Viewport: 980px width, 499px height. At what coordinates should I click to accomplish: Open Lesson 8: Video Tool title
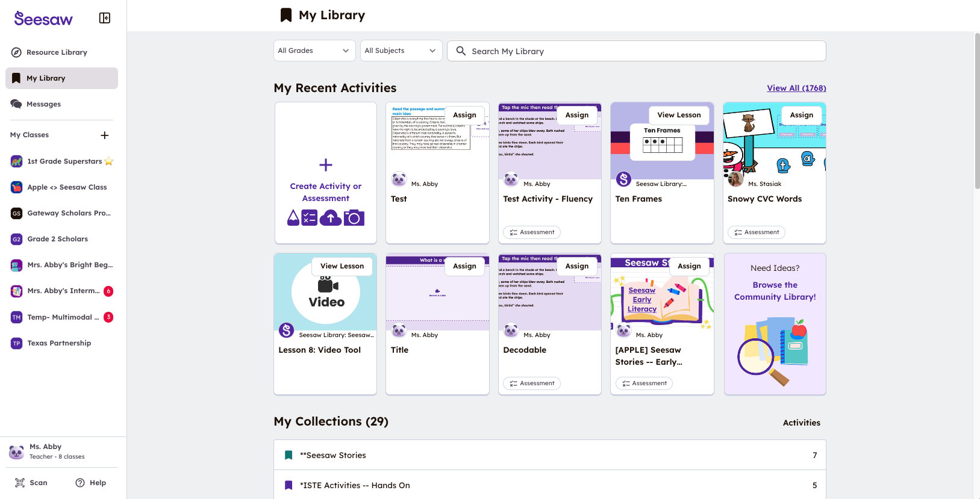pos(319,350)
